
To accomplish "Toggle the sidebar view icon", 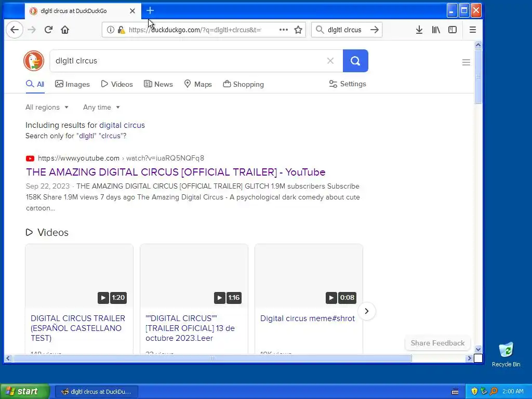I will click(453, 30).
